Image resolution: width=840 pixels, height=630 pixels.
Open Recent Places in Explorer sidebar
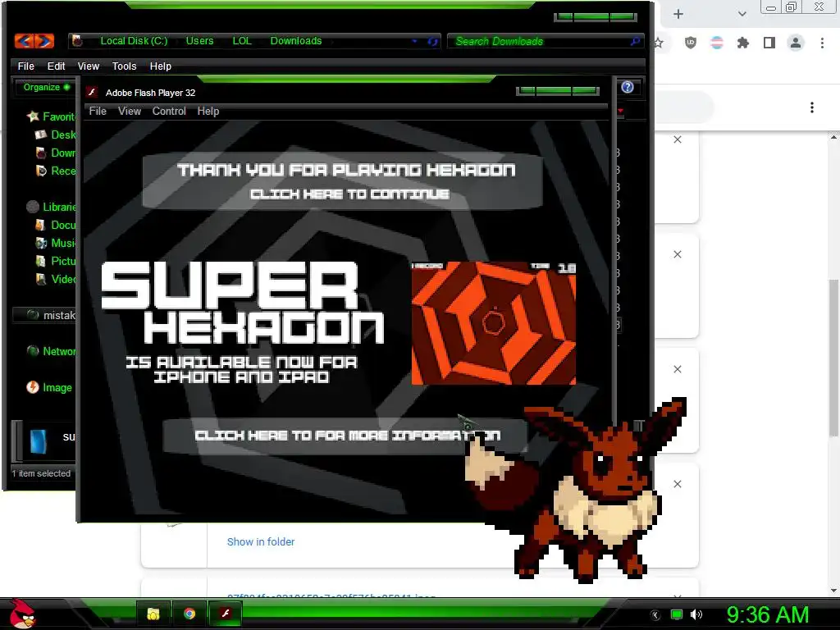click(57, 171)
